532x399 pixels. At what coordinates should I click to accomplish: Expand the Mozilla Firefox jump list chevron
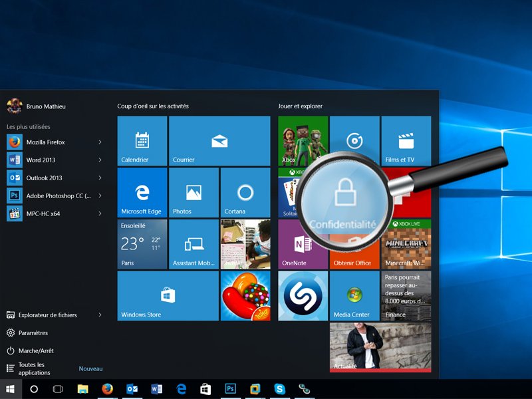pyautogui.click(x=100, y=142)
